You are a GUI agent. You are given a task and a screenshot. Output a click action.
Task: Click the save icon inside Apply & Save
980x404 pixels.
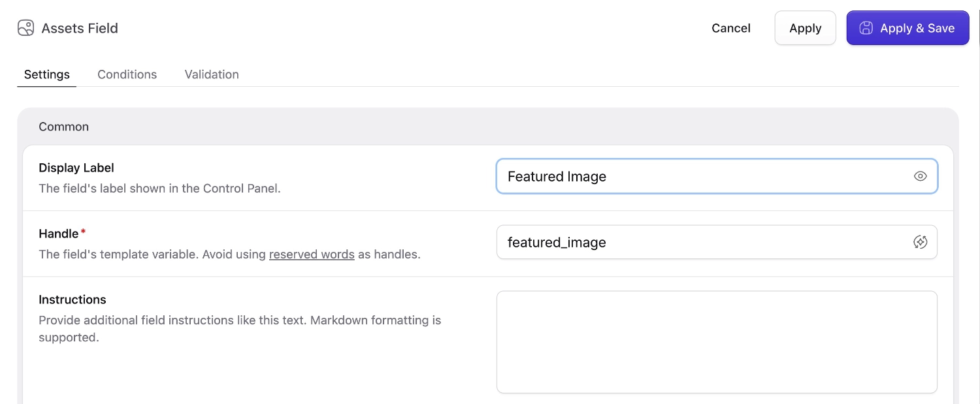(x=866, y=27)
